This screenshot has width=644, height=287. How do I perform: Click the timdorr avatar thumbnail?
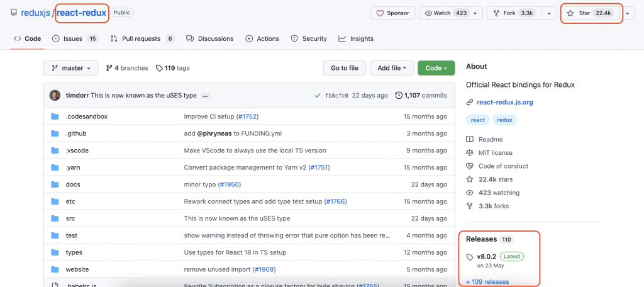[x=55, y=96]
